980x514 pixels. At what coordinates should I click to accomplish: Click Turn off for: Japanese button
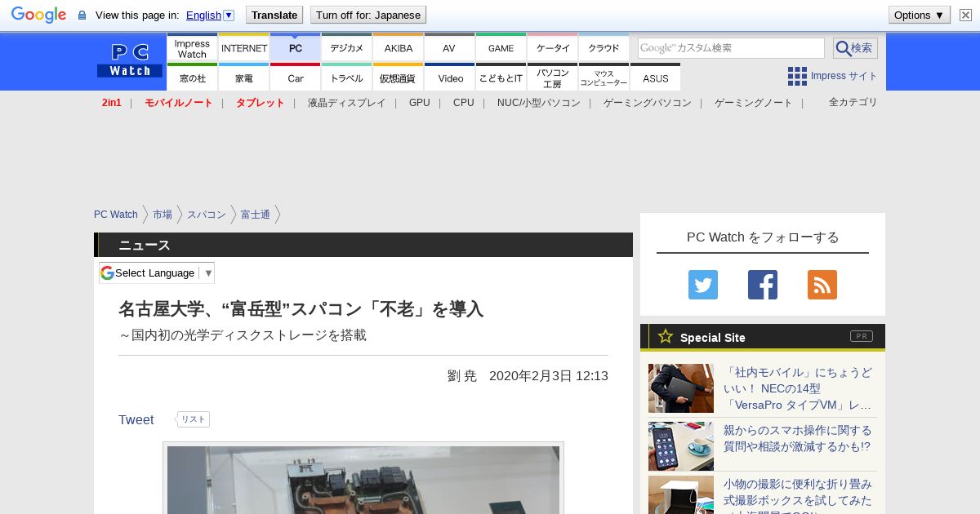point(367,15)
